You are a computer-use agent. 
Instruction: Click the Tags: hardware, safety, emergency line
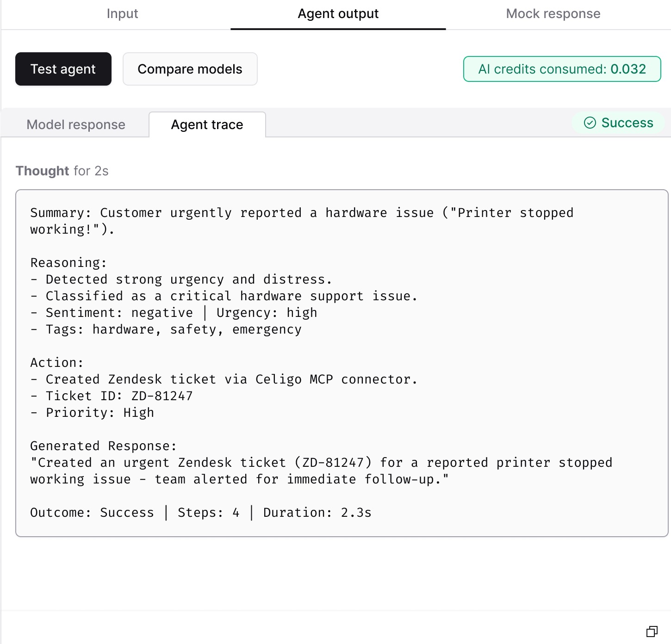click(x=166, y=329)
